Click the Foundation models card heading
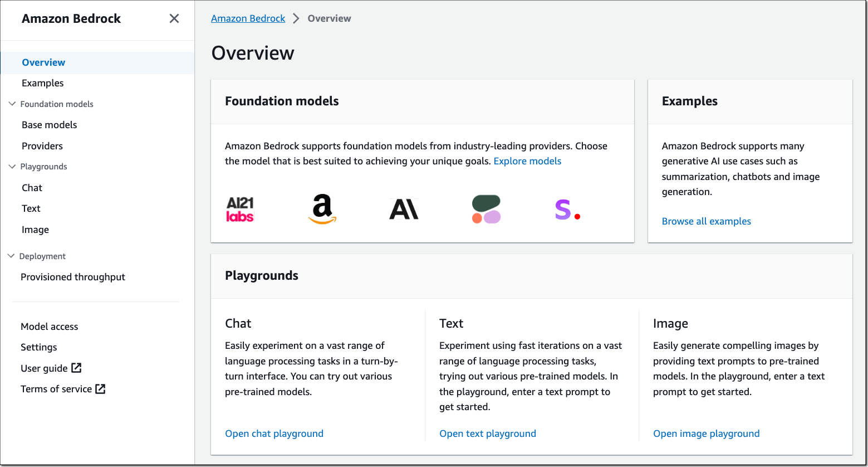 coord(282,101)
